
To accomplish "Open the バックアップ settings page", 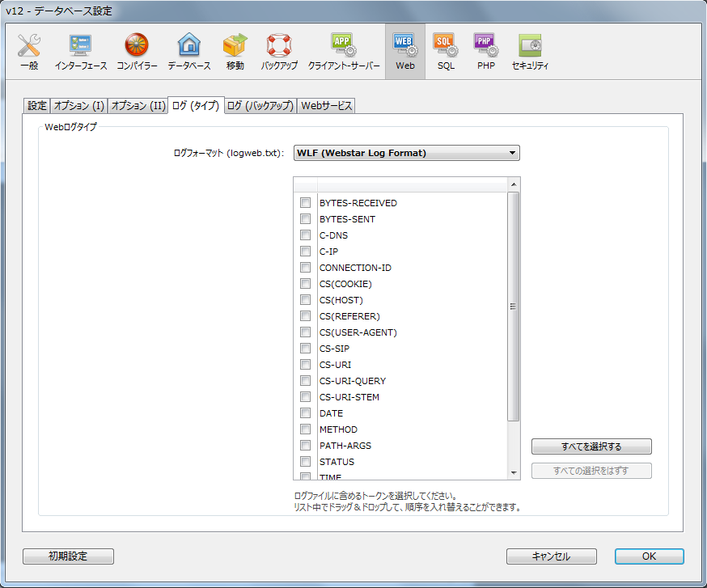I will [279, 52].
